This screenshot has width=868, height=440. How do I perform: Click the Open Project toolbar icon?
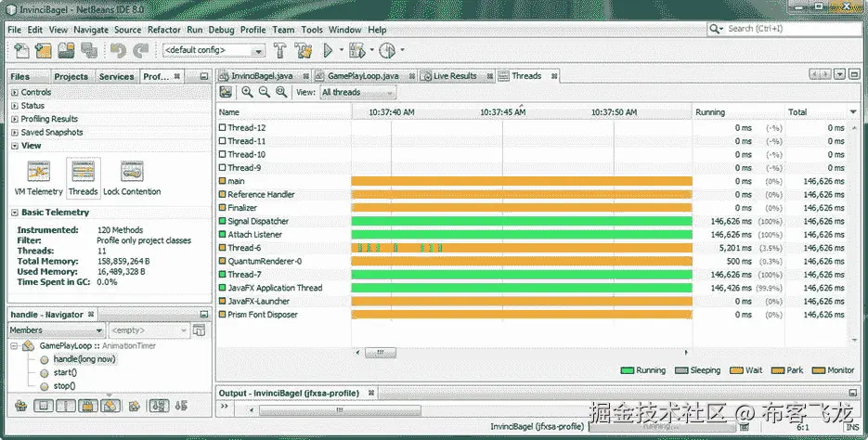tap(66, 50)
